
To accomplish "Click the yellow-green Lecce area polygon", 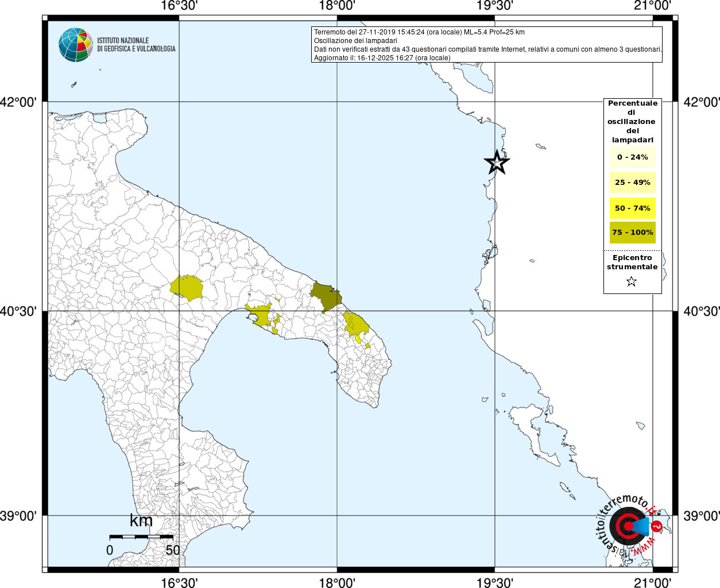I will [x=356, y=325].
